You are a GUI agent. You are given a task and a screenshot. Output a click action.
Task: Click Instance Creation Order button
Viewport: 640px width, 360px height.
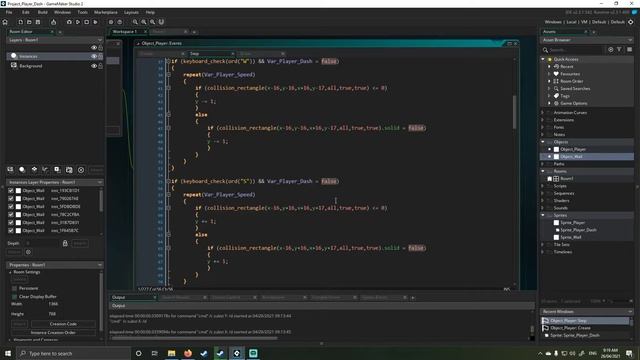click(x=53, y=333)
